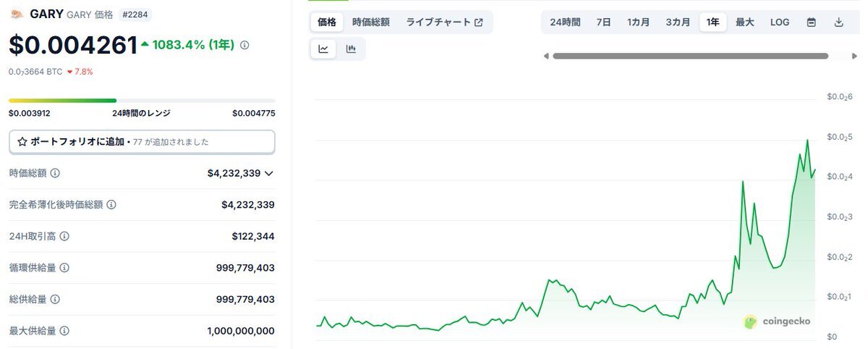This screenshot has width=868, height=349.
Task: Download the chart data
Action: (x=839, y=22)
